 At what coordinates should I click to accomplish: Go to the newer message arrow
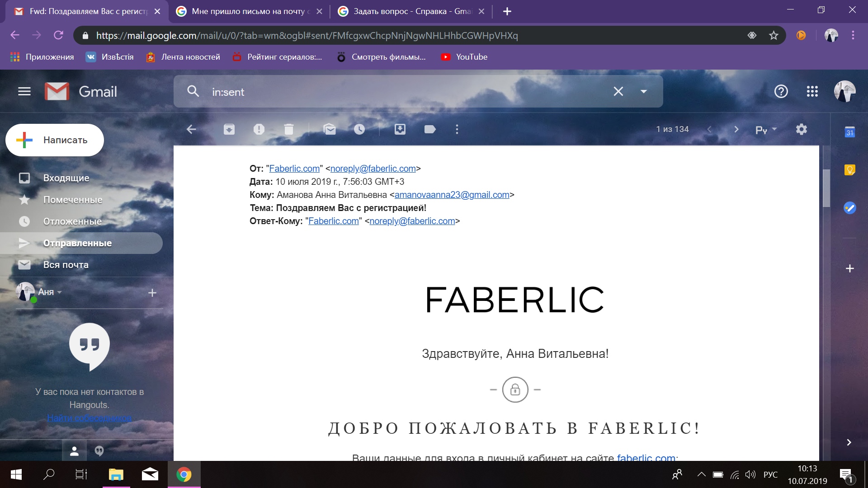[x=709, y=130]
